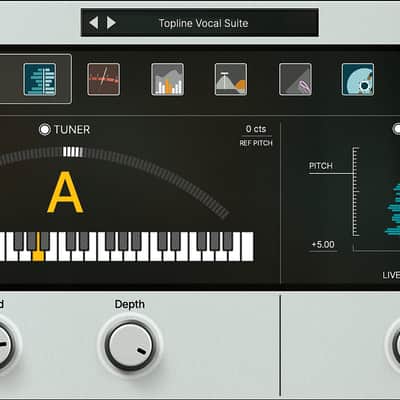Screen dimensions: 400x400
Task: Open the Topline Vocal Suite preset name
Action: 203,23
